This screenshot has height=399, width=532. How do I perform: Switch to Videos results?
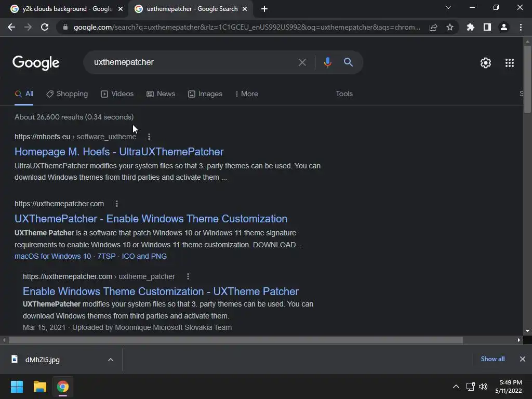[x=117, y=94]
